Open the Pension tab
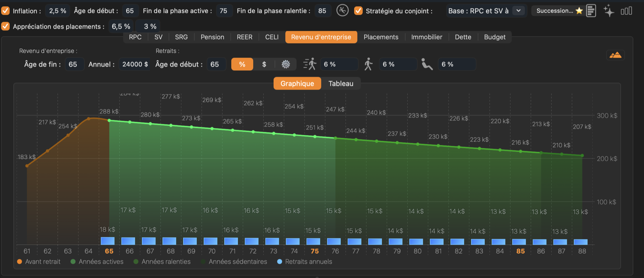644x278 pixels. coord(212,37)
